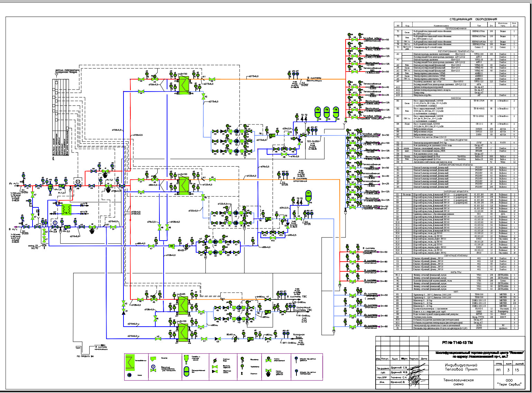Screen dimensions: 532x393
Task: Select the 'НАСОСЫ' section header in the table
Action: [456, 98]
